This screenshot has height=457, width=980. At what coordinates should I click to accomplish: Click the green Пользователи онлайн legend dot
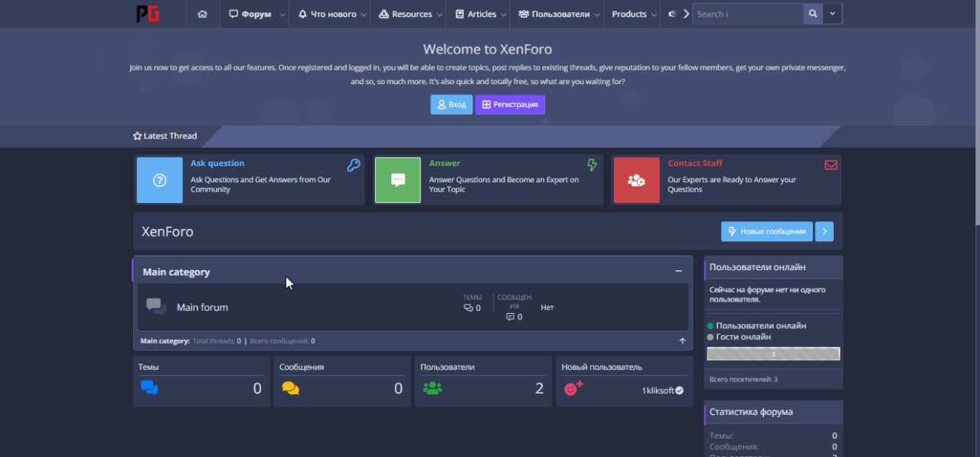pyautogui.click(x=710, y=326)
